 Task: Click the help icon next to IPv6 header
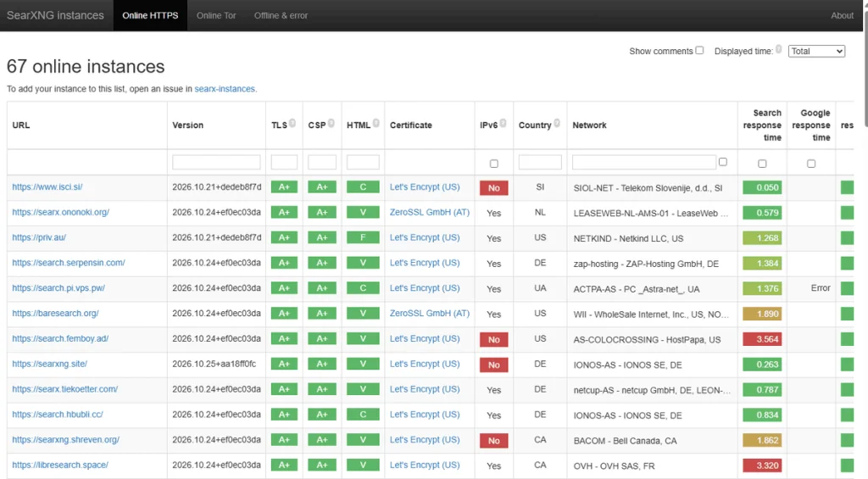504,124
